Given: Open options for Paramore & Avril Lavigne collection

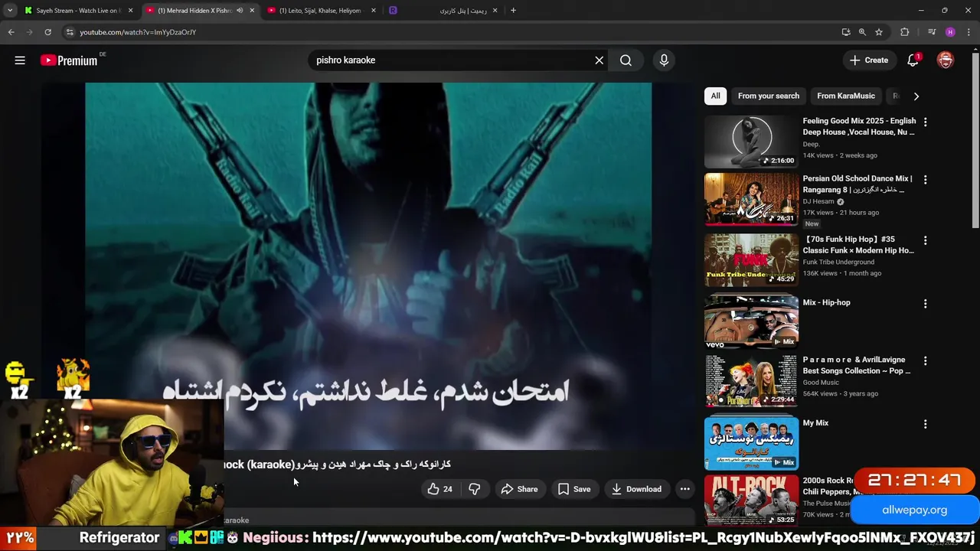Looking at the screenshot, I should tap(925, 360).
